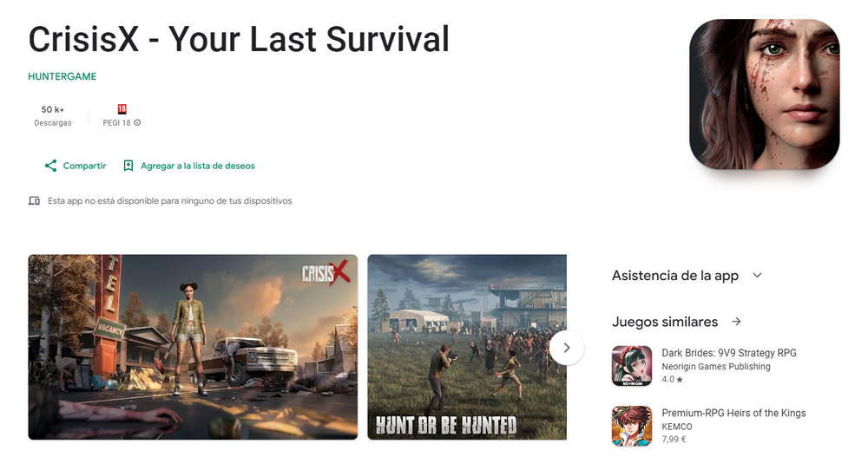Screen dimensions: 868x457
Task: View the first CrisisX motel screenshot
Action: pyautogui.click(x=193, y=347)
